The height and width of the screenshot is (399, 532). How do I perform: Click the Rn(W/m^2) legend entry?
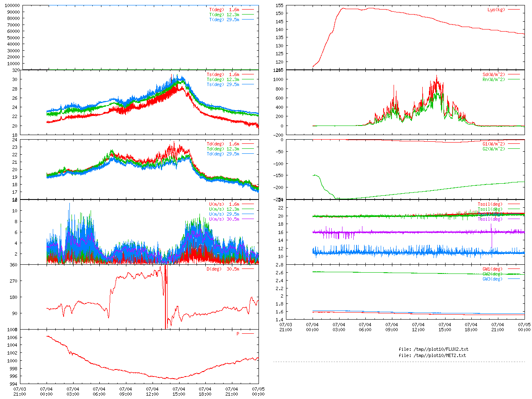pos(493,79)
